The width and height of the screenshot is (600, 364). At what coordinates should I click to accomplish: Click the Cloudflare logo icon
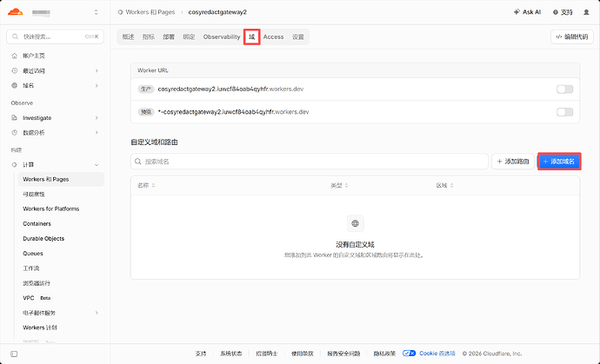click(x=16, y=12)
